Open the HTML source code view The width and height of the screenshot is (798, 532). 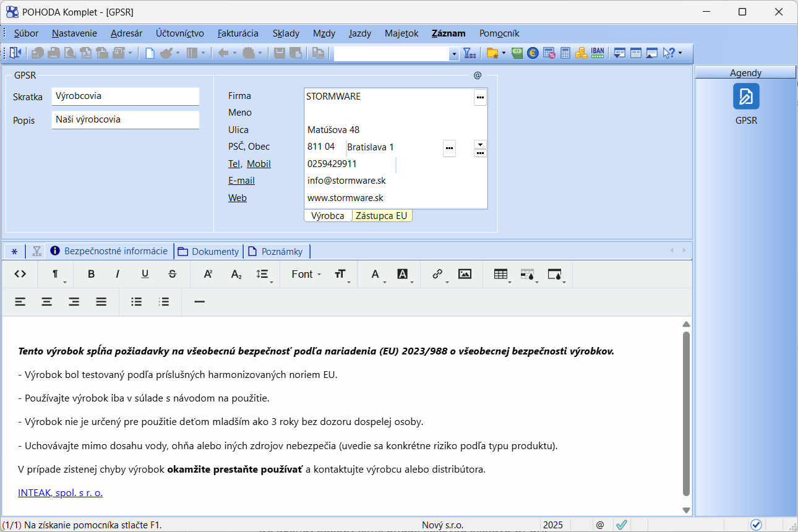point(20,274)
